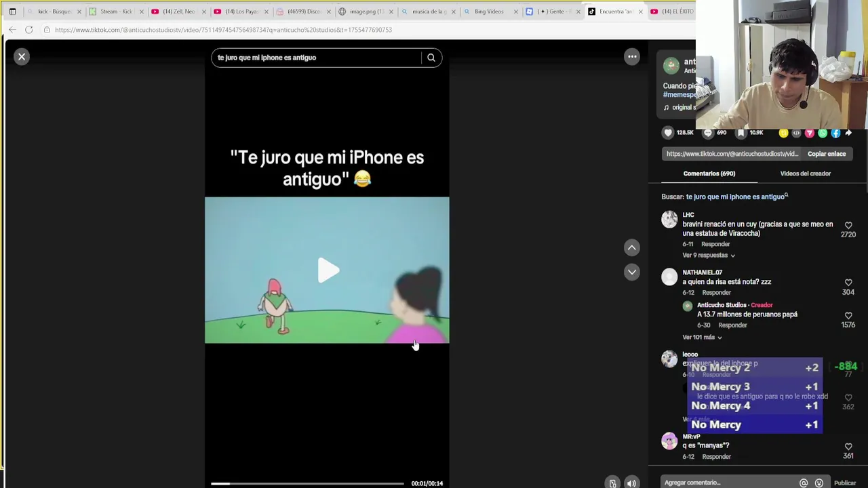This screenshot has width=868, height=488.
Task: Switch to the (14) EL ÉXITO browser tab
Action: click(x=671, y=12)
